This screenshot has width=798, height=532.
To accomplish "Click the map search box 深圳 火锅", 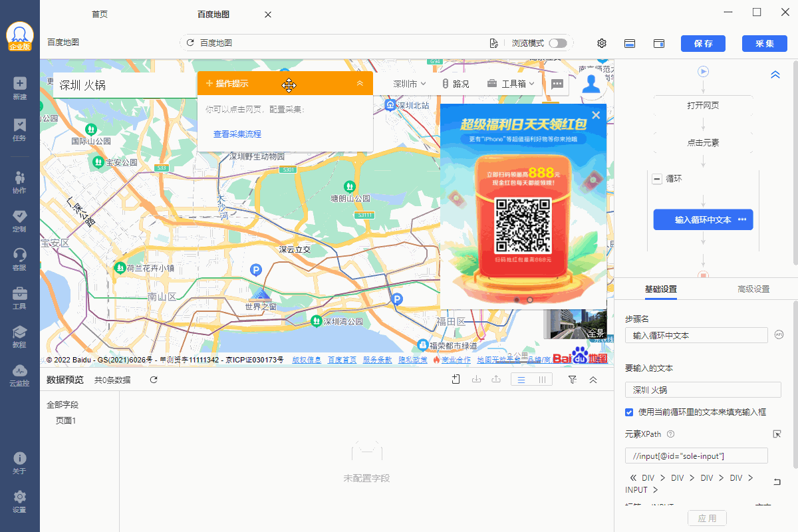I will pyautogui.click(x=124, y=84).
